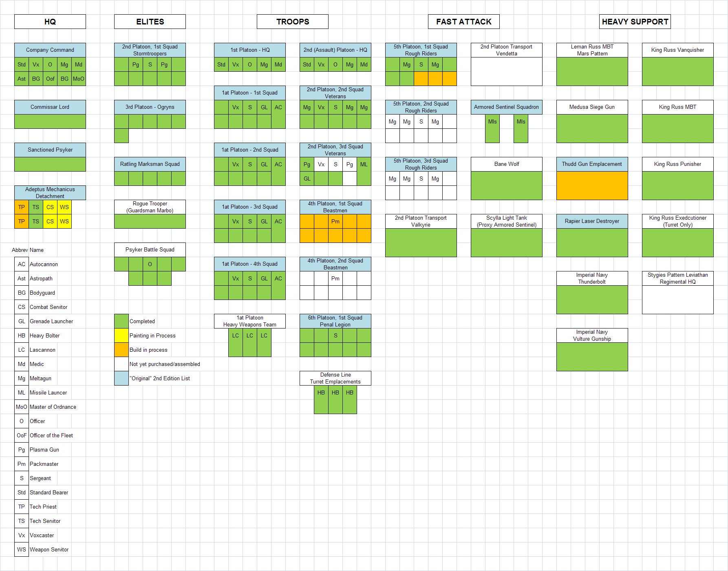Viewport: 728px width, 571px height.
Task: Click the orange Thudd Gun Emplacement block
Action: pos(592,185)
